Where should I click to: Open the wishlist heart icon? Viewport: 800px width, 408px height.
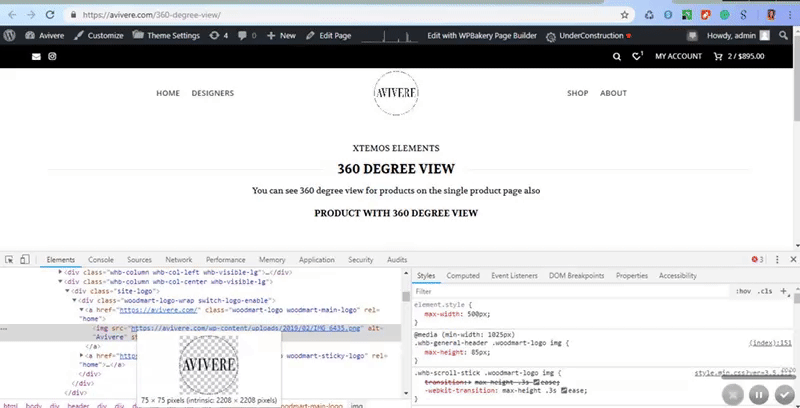tap(637, 56)
